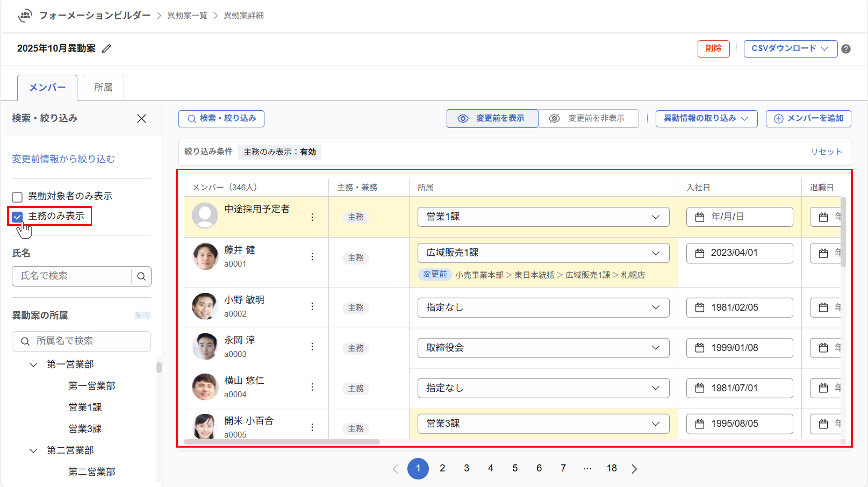The image size is (868, 487).
Task: Go to the next page arrow
Action: point(634,468)
